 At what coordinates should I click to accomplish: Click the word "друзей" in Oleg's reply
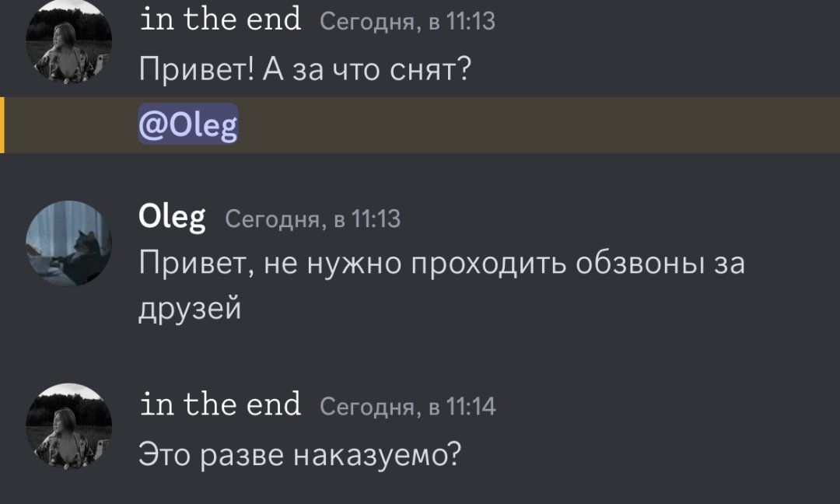point(190,310)
